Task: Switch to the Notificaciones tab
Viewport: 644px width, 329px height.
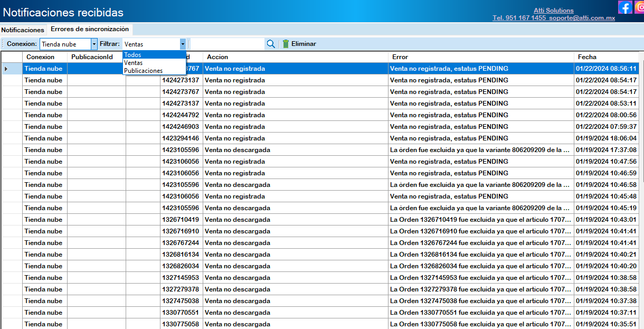Action: 23,30
